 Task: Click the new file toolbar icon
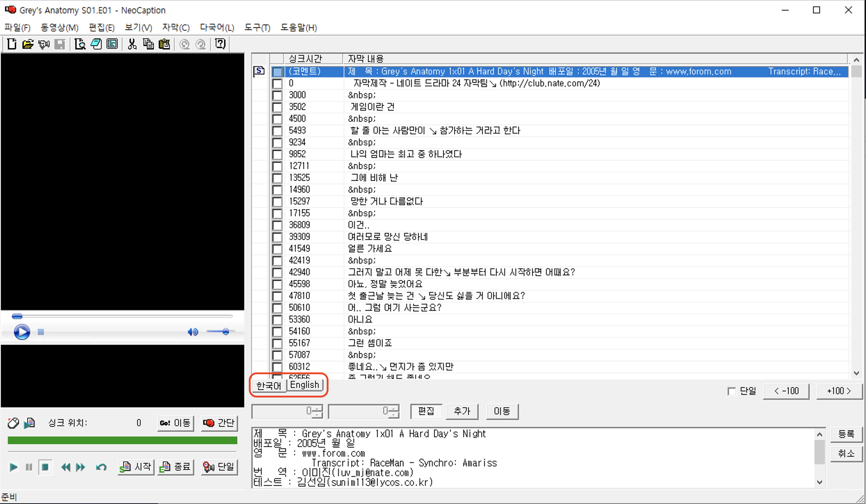[x=12, y=44]
